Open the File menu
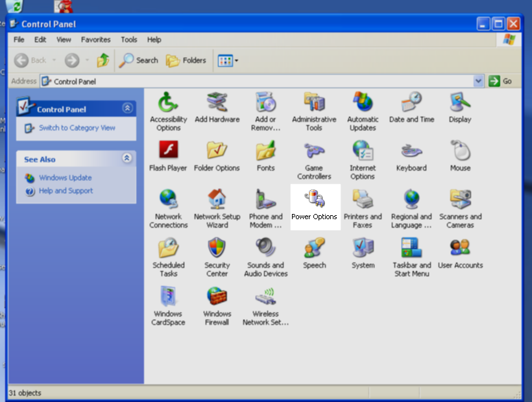 (x=19, y=40)
